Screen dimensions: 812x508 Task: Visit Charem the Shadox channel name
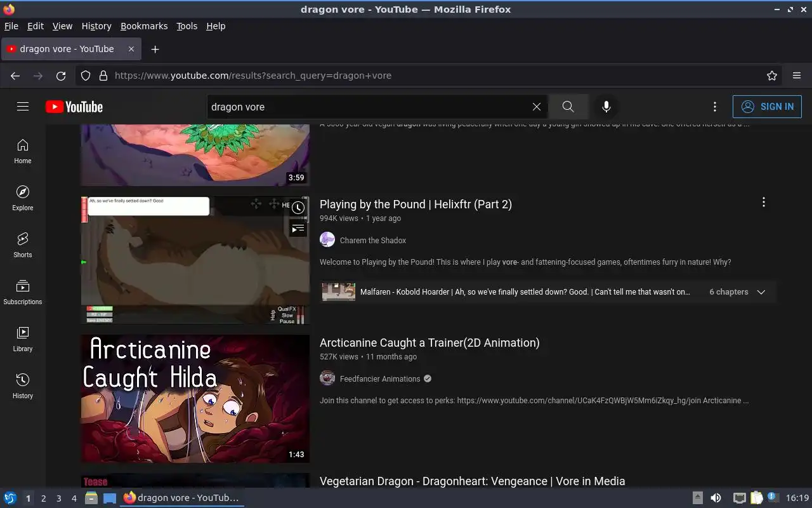(x=373, y=241)
